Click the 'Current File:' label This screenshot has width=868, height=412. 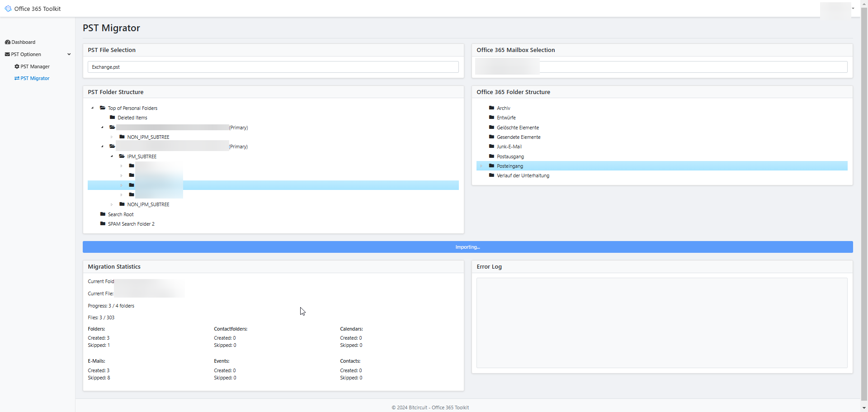[101, 294]
